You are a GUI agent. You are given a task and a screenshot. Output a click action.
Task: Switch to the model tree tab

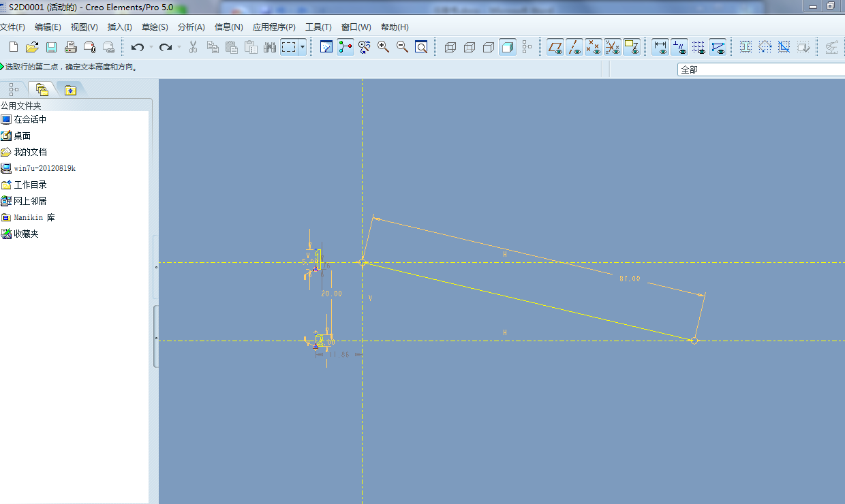click(14, 89)
